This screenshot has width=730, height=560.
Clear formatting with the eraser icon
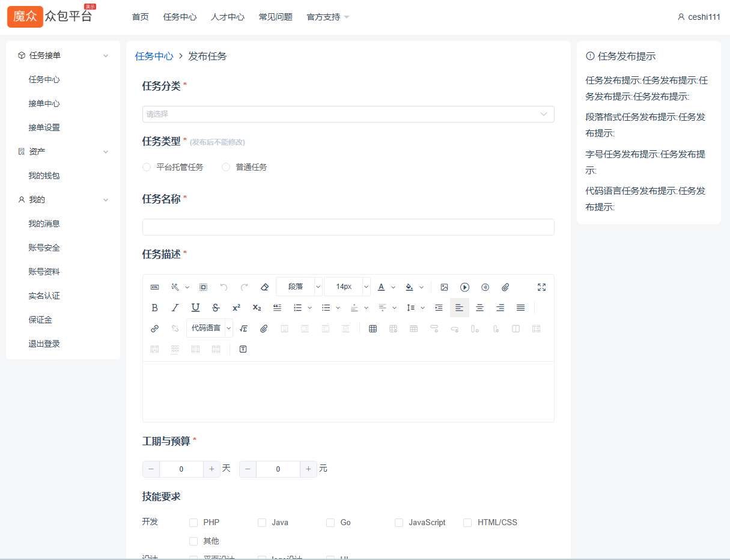[x=264, y=287]
